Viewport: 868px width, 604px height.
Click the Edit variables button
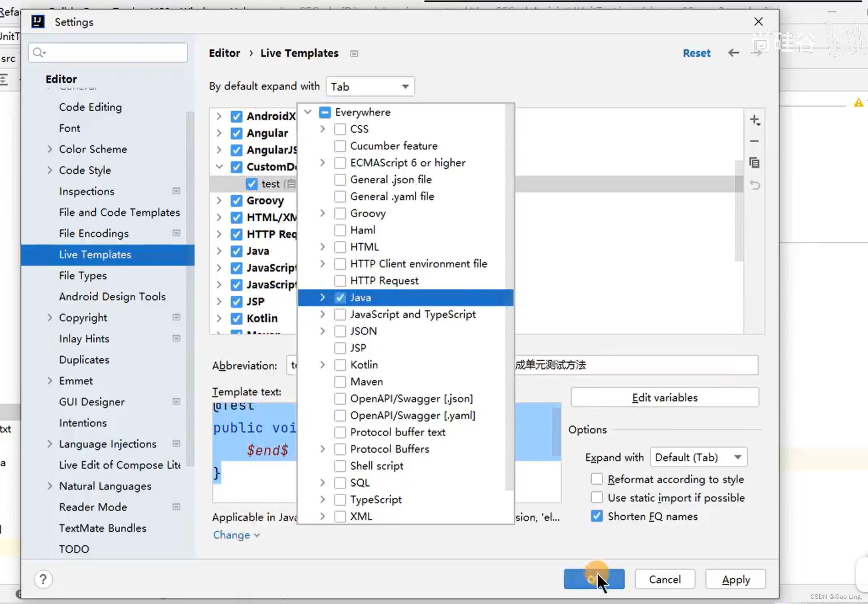coord(665,397)
